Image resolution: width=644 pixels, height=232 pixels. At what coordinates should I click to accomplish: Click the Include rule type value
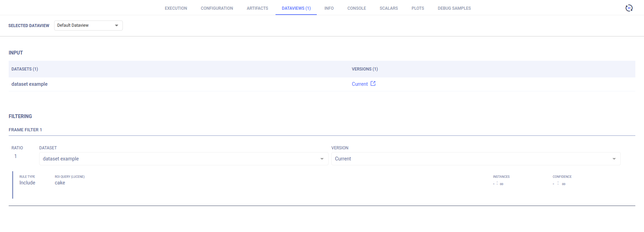coord(27,183)
